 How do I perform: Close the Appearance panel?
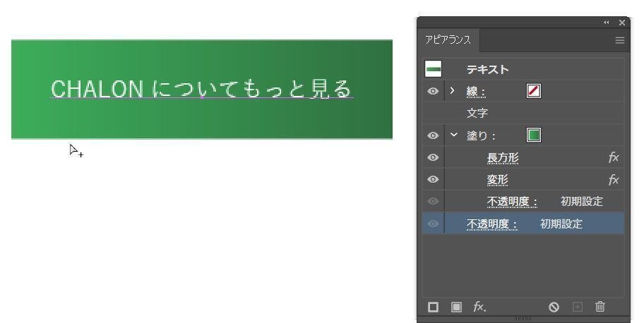pyautogui.click(x=622, y=23)
